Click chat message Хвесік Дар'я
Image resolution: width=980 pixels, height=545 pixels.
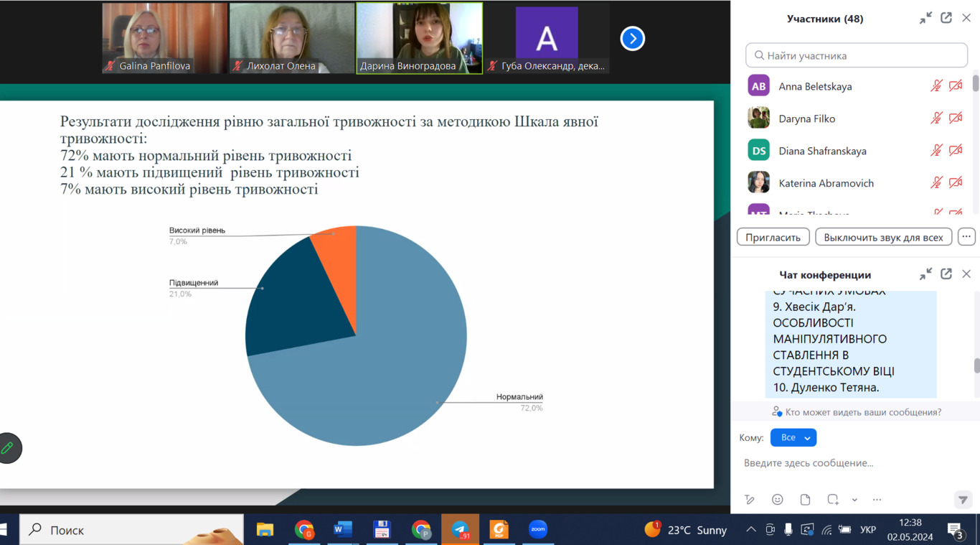(814, 307)
